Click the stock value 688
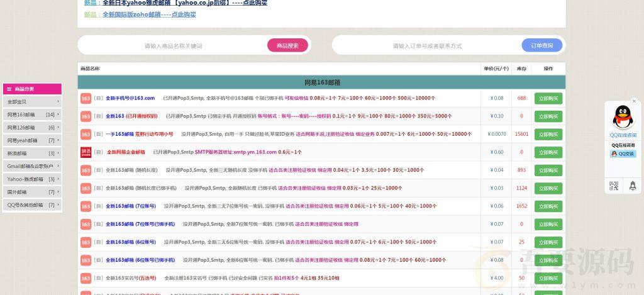 pyautogui.click(x=521, y=98)
